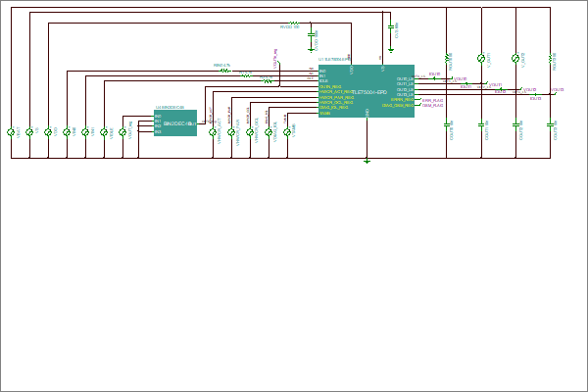This screenshot has height=392, width=588.
Task: Select the COUT0 capacitor symbol
Action: 447,124
